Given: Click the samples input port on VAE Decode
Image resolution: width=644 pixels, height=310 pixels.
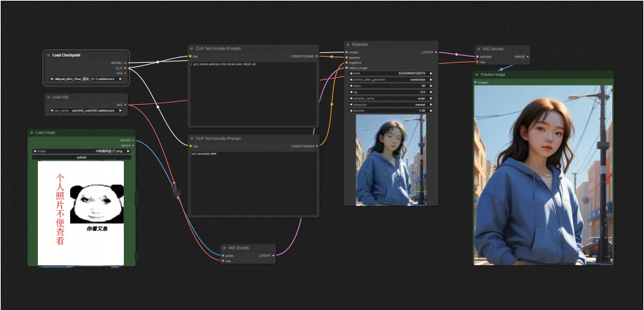Looking at the screenshot, I should [477, 56].
